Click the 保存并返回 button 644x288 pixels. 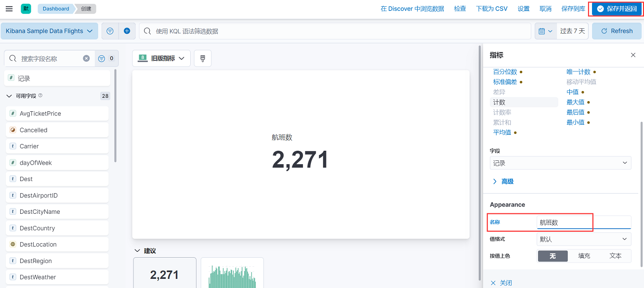pos(617,9)
